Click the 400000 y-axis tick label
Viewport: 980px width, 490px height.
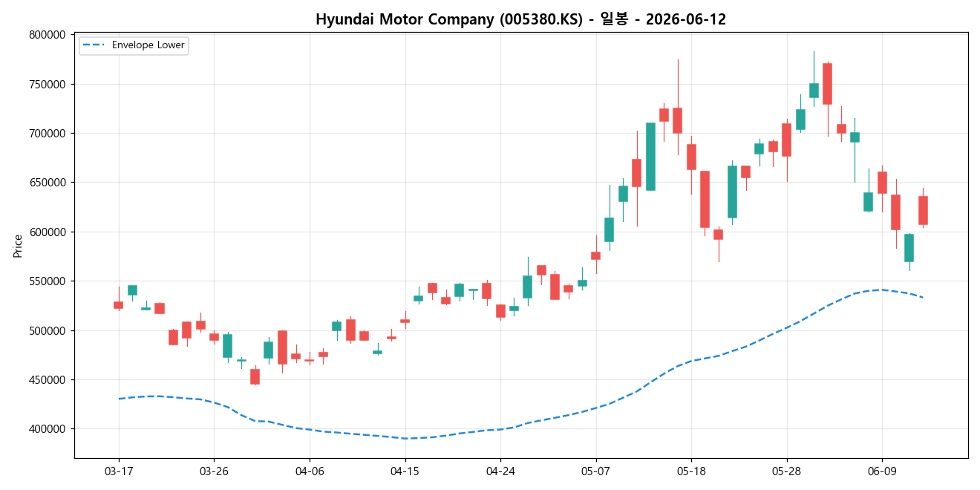tap(47, 429)
